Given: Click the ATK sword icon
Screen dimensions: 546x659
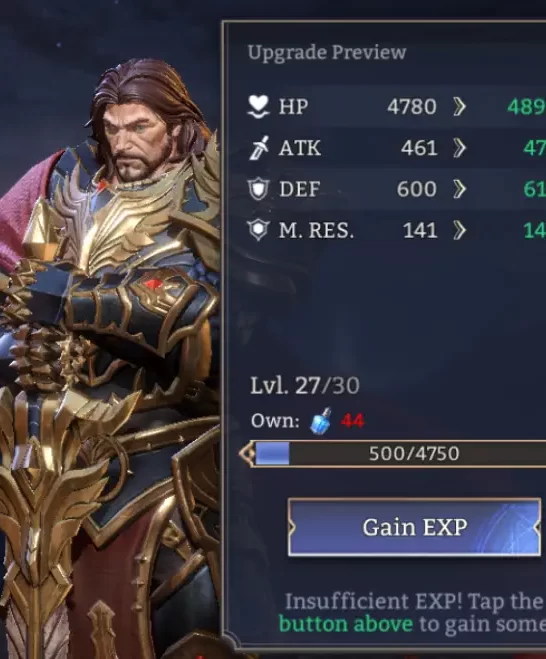Looking at the screenshot, I should (x=258, y=148).
